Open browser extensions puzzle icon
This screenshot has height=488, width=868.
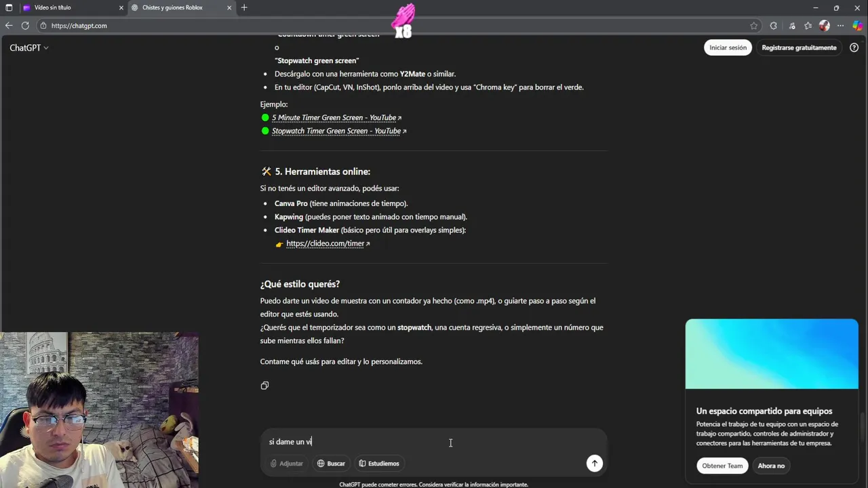(x=773, y=26)
